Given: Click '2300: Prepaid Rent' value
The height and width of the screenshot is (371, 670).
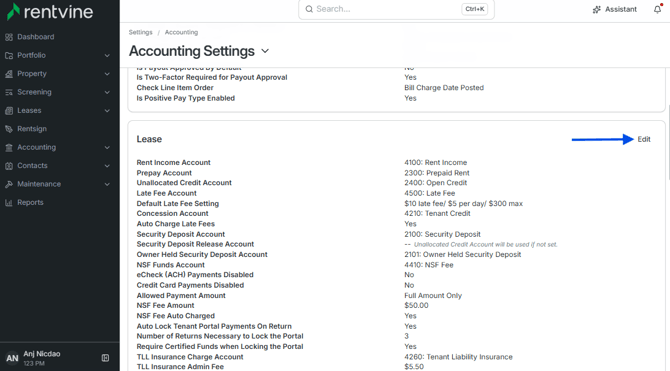Looking at the screenshot, I should (x=437, y=173).
